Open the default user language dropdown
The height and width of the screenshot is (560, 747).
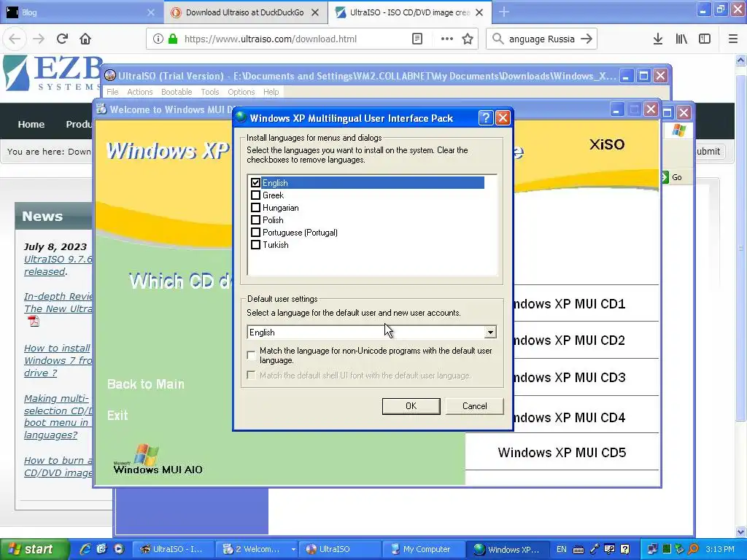[x=490, y=332]
